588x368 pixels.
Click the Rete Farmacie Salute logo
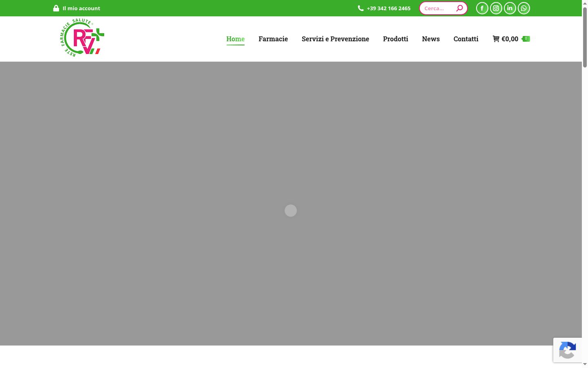(82, 38)
